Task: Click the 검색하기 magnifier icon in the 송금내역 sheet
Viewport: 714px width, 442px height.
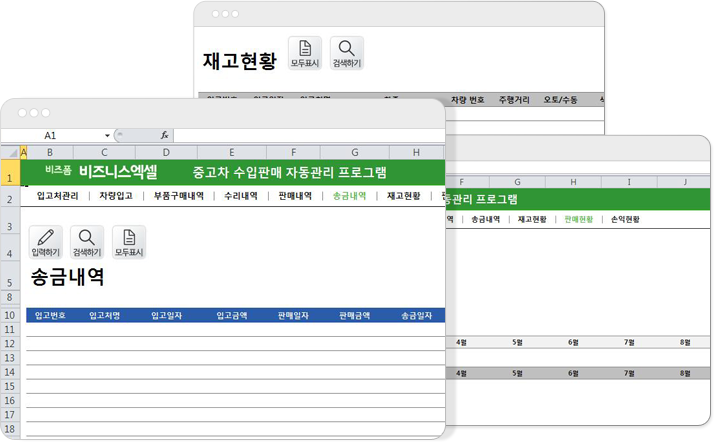Action: [87, 242]
